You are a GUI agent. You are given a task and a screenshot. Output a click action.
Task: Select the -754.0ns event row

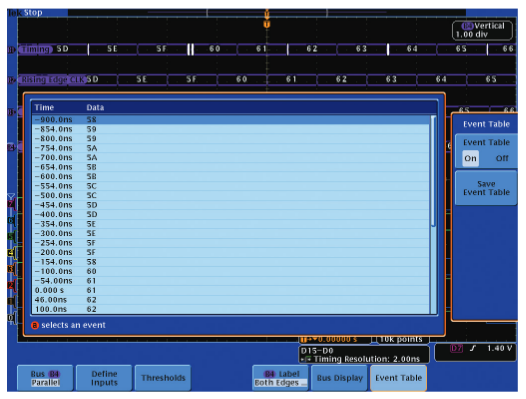pos(231,148)
